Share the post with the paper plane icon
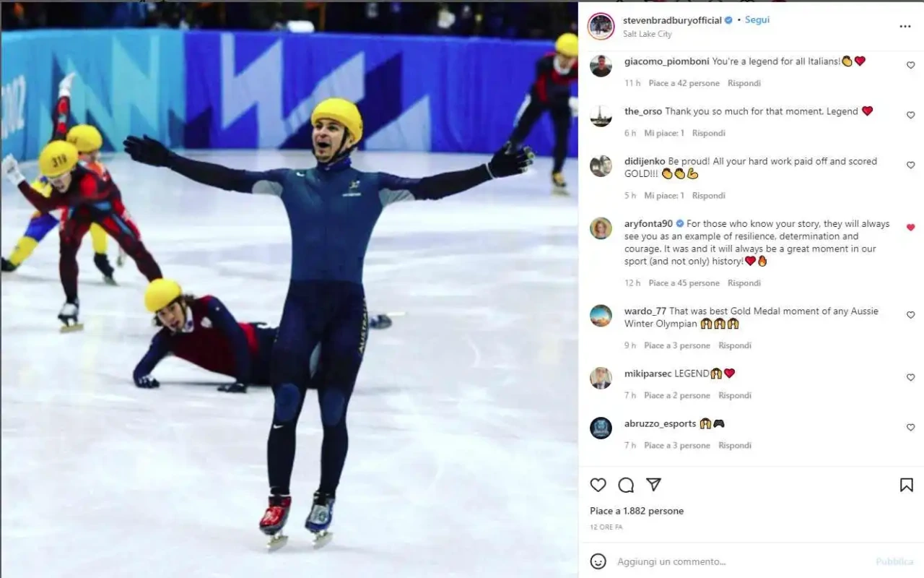The image size is (924, 578). (653, 485)
